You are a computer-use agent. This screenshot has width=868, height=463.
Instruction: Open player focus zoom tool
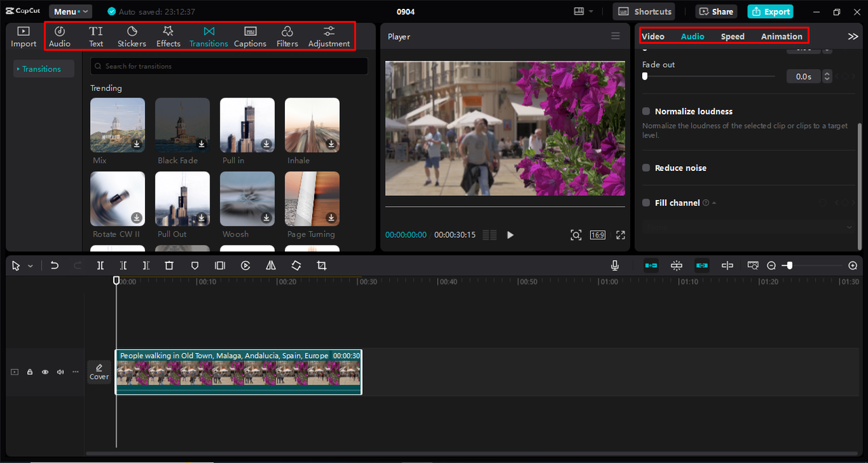click(576, 235)
